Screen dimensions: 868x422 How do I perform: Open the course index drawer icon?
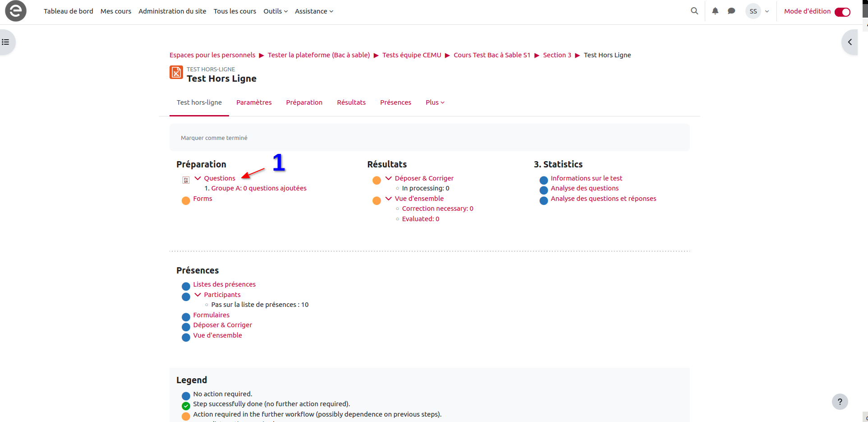[x=6, y=42]
